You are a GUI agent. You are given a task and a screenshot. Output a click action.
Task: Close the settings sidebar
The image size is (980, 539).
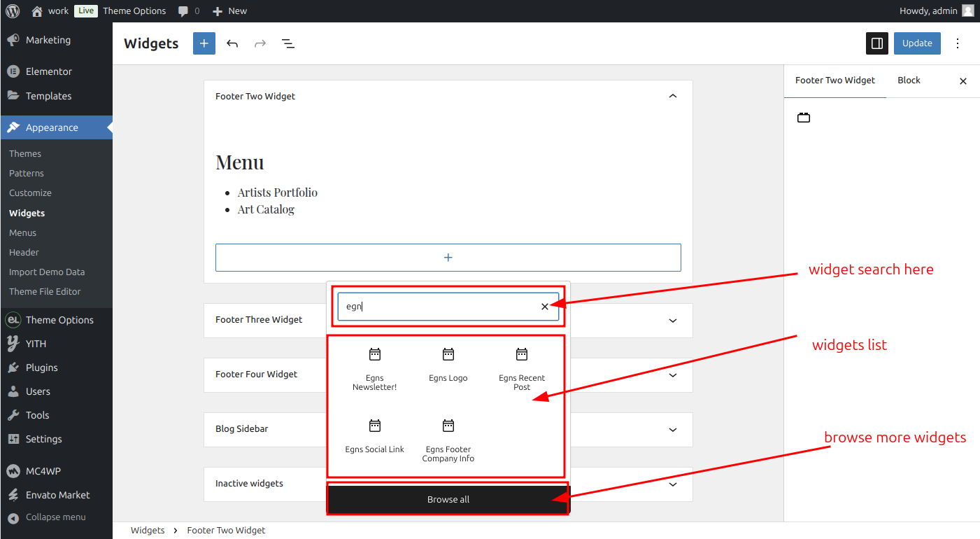pos(963,81)
